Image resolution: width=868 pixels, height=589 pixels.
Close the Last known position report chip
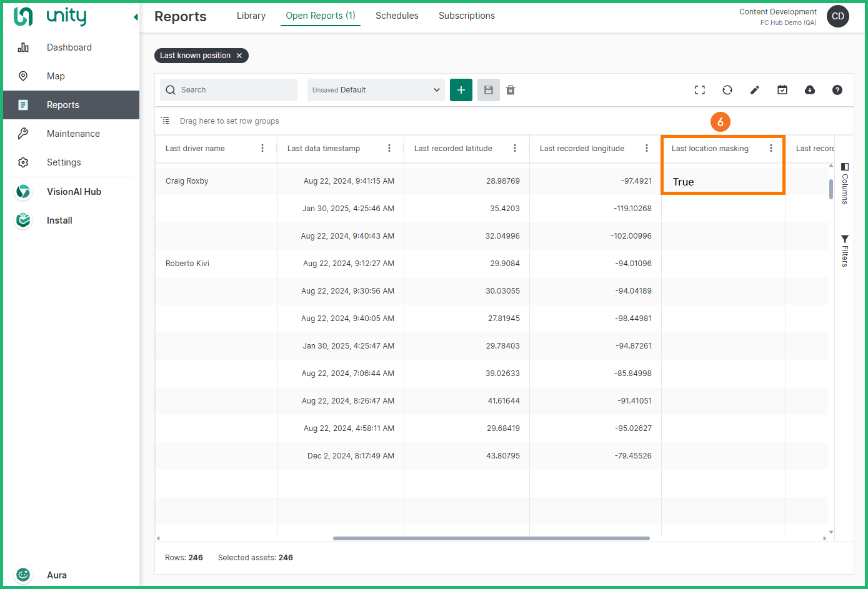239,56
